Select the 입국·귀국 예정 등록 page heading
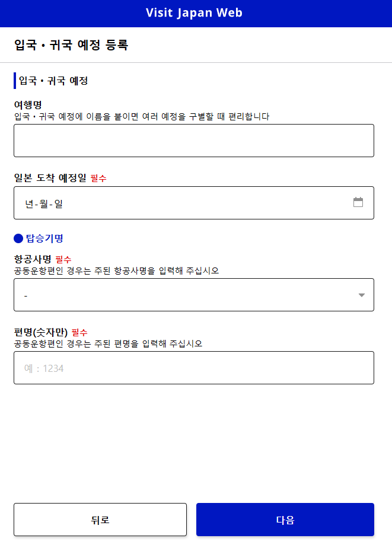Screen dimensions: 392x551 [x=71, y=44]
